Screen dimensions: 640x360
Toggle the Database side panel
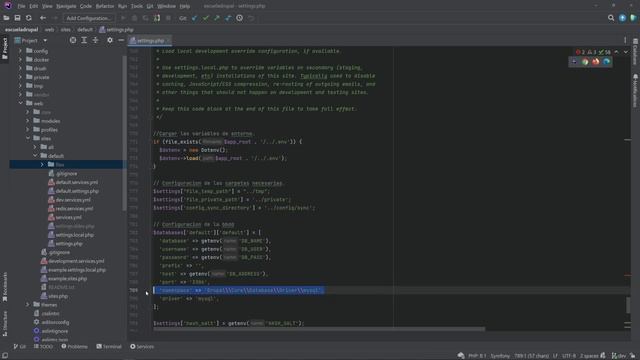(635, 52)
